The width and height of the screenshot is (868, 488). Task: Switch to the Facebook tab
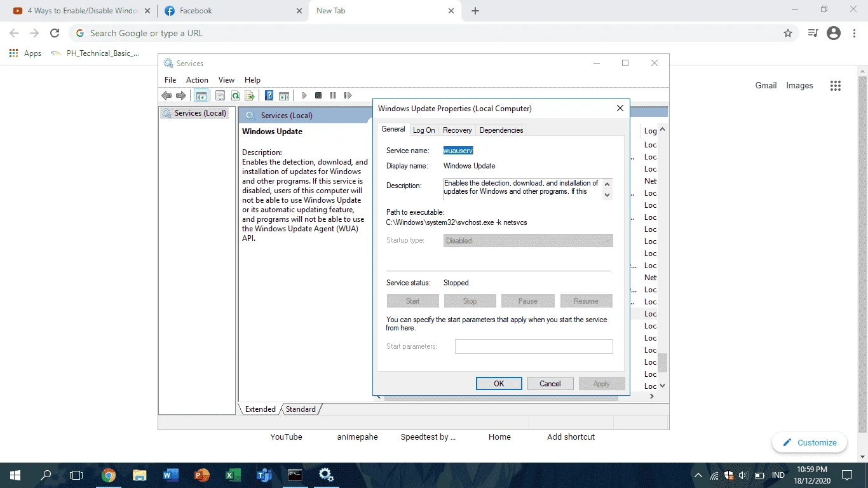233,11
